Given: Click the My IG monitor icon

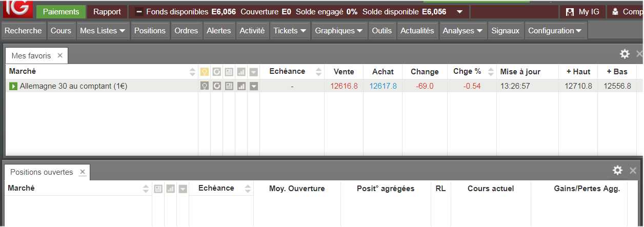Looking at the screenshot, I should tap(570, 12).
